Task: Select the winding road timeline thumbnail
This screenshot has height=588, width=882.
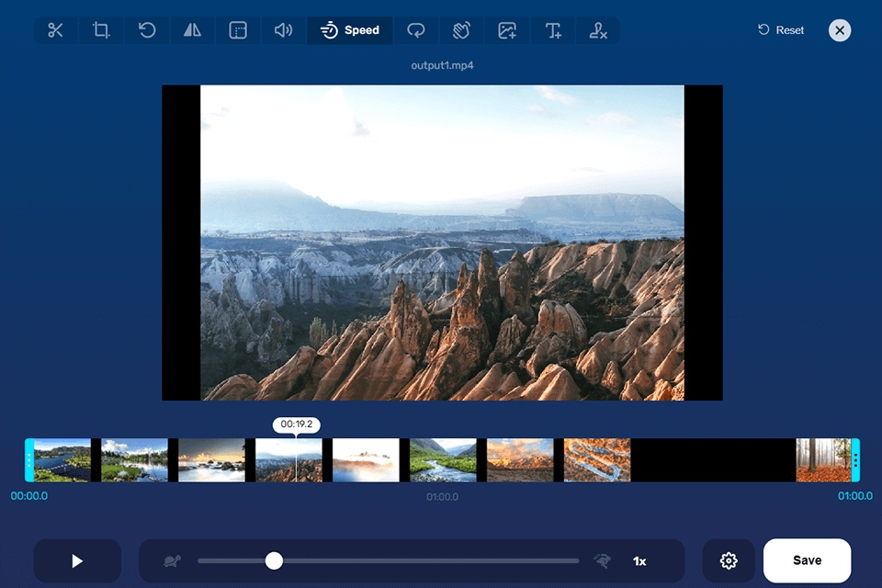Action: click(597, 460)
